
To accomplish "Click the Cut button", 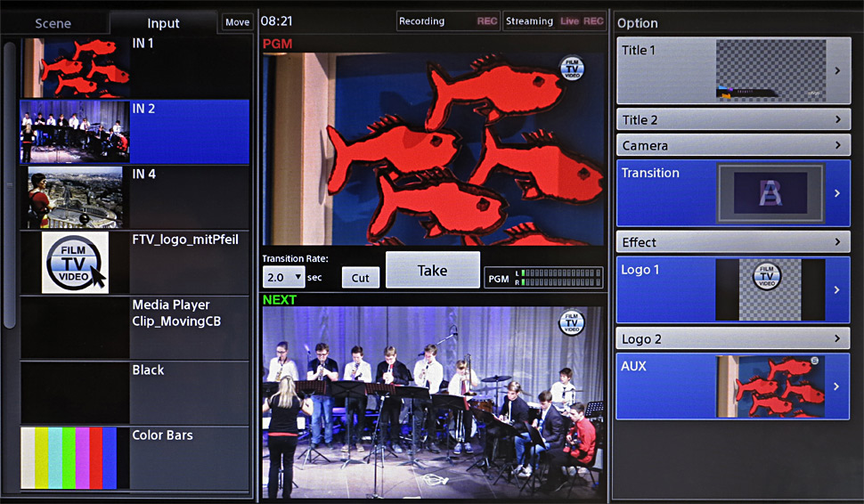I will pyautogui.click(x=360, y=278).
